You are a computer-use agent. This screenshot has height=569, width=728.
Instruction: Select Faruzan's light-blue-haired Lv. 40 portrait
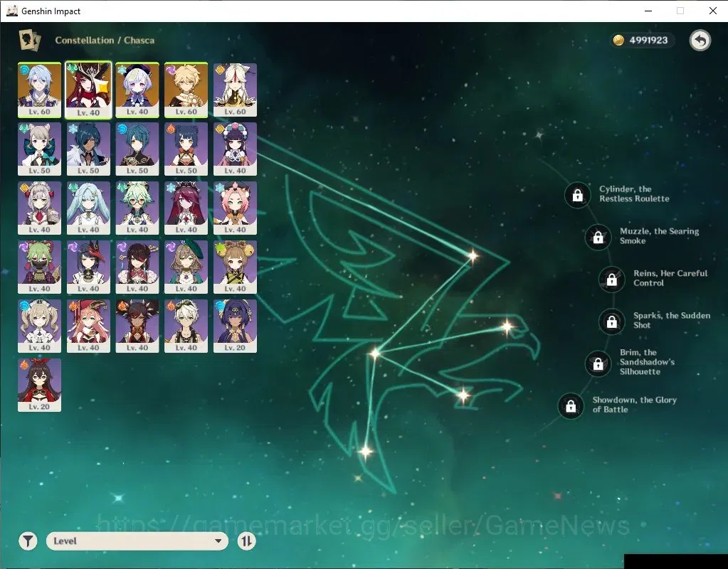point(88,208)
